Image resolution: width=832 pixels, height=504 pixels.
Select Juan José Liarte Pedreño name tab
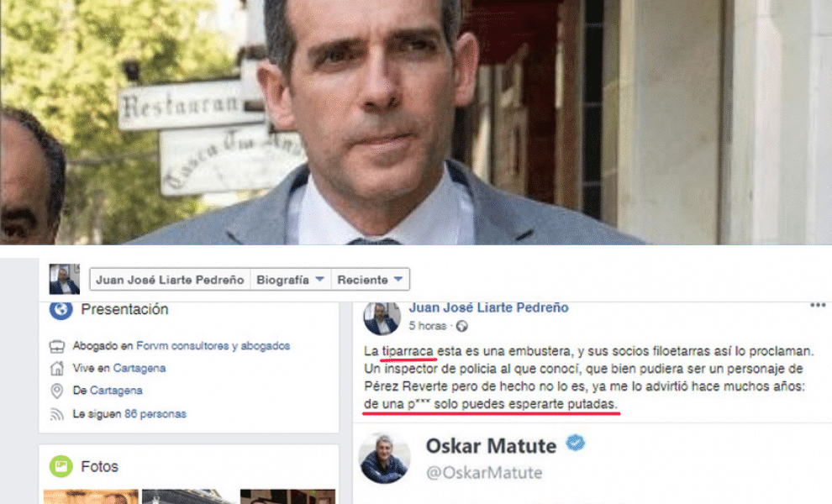pyautogui.click(x=170, y=280)
